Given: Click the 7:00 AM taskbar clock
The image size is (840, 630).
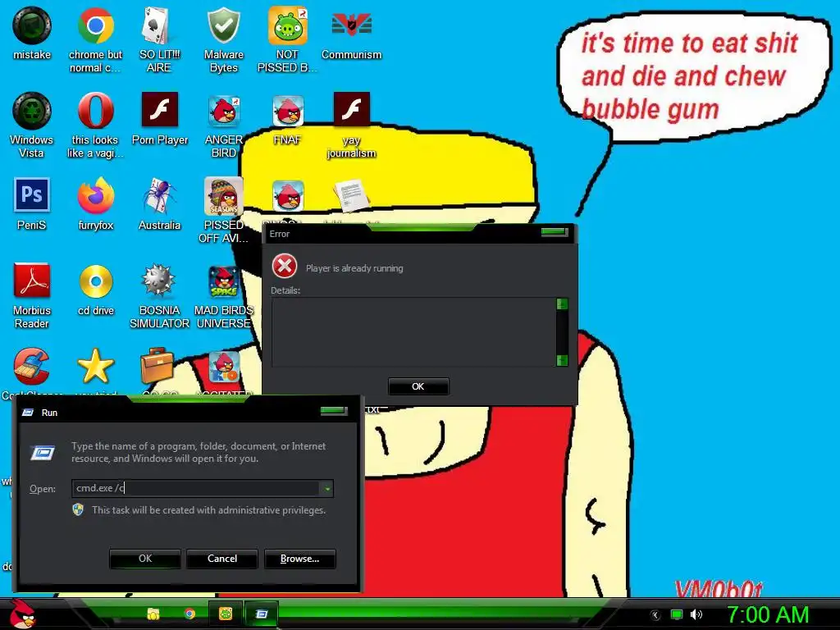Looking at the screenshot, I should [768, 614].
